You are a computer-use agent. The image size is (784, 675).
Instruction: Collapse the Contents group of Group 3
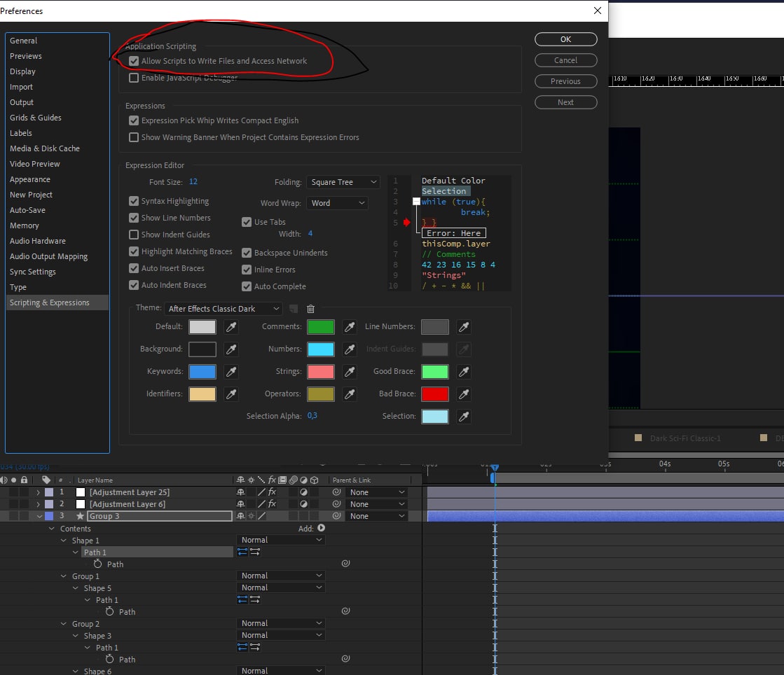coord(52,528)
